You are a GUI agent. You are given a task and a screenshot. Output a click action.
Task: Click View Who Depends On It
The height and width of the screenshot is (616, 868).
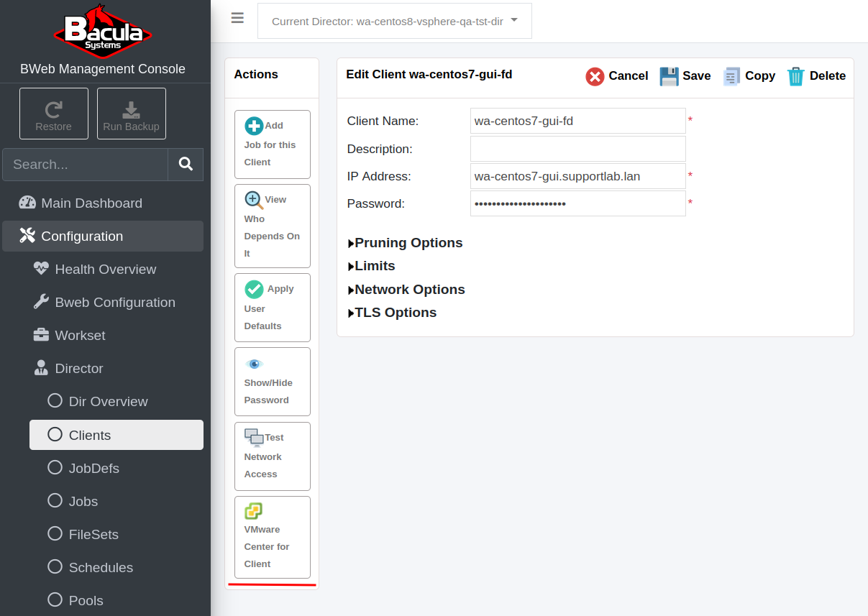coord(273,226)
